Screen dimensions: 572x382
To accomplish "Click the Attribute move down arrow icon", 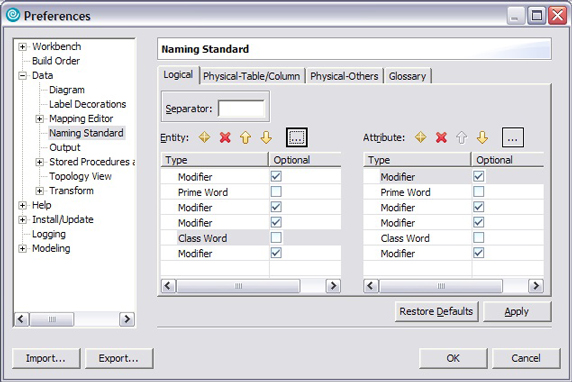I will click(482, 138).
